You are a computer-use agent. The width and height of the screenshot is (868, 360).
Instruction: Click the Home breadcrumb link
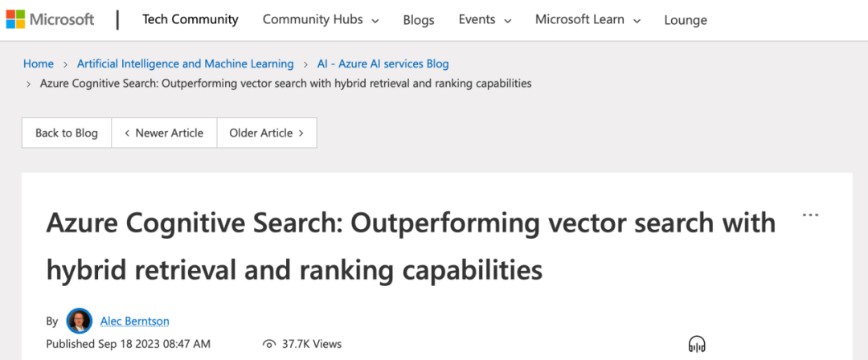point(39,63)
